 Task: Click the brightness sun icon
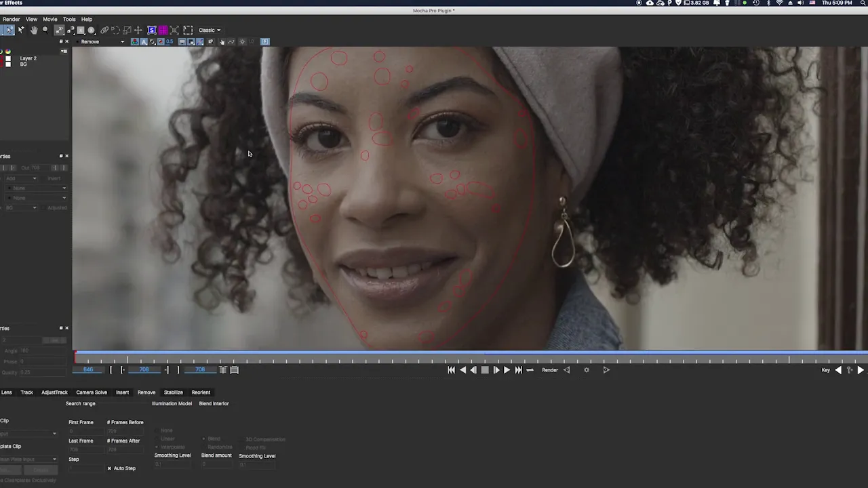click(x=242, y=41)
